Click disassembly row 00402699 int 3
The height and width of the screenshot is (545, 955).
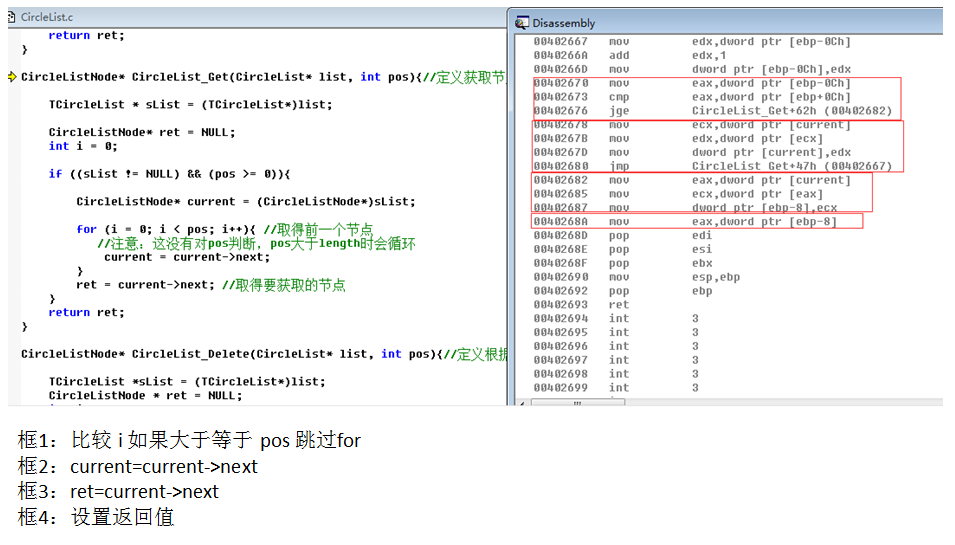tap(616, 388)
